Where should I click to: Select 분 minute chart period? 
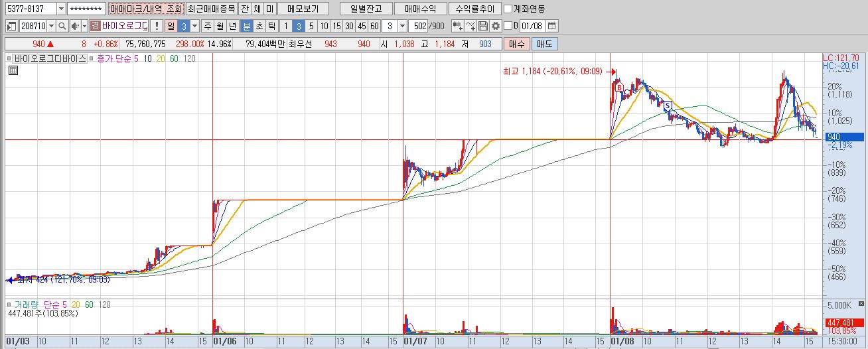click(246, 26)
